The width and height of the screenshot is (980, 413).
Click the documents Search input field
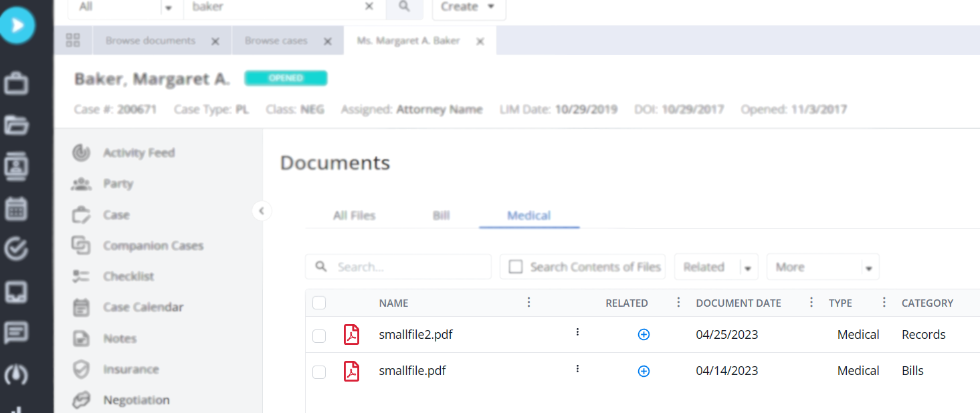408,267
